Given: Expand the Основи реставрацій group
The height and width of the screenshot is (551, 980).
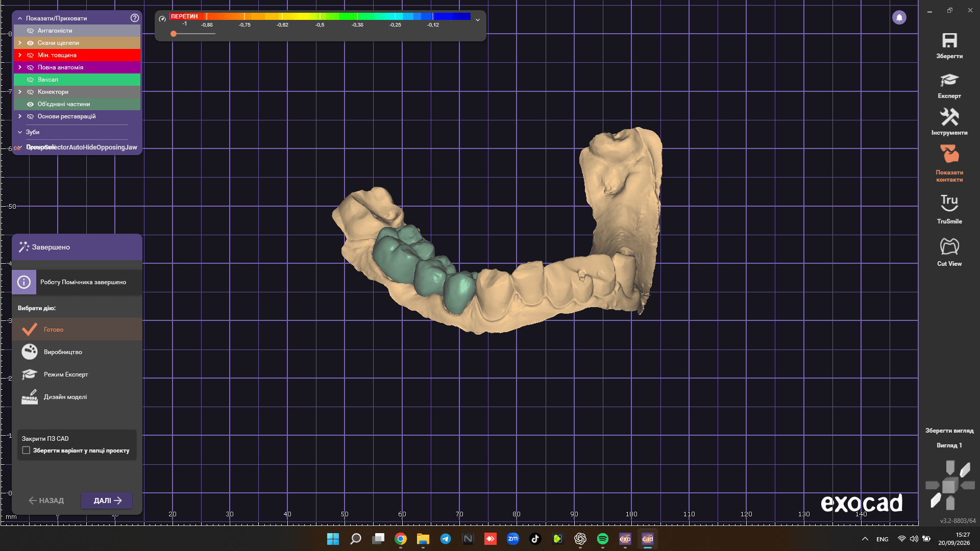Looking at the screenshot, I should pos(20,116).
